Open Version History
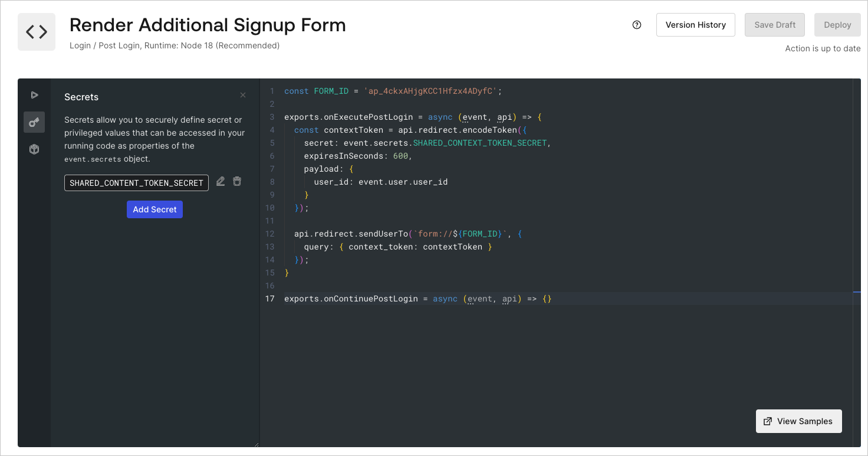The width and height of the screenshot is (868, 456). pyautogui.click(x=696, y=25)
